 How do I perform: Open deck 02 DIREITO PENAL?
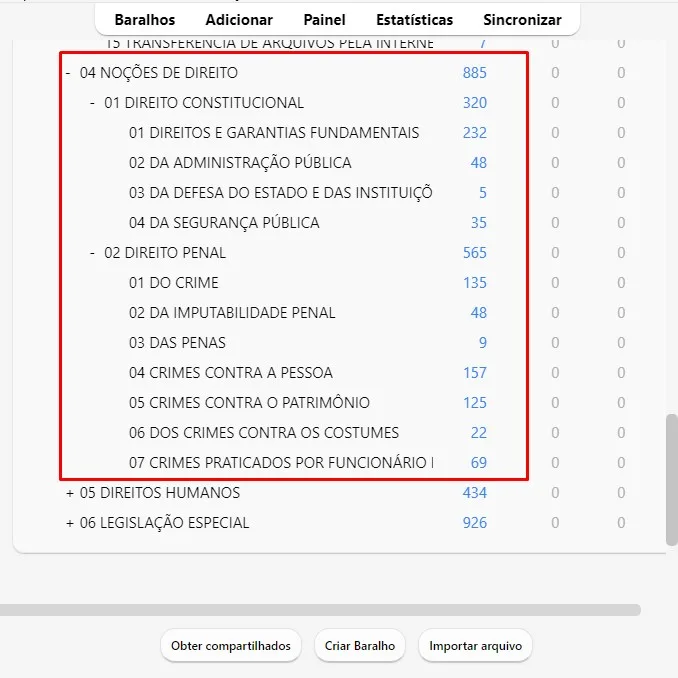(x=165, y=253)
